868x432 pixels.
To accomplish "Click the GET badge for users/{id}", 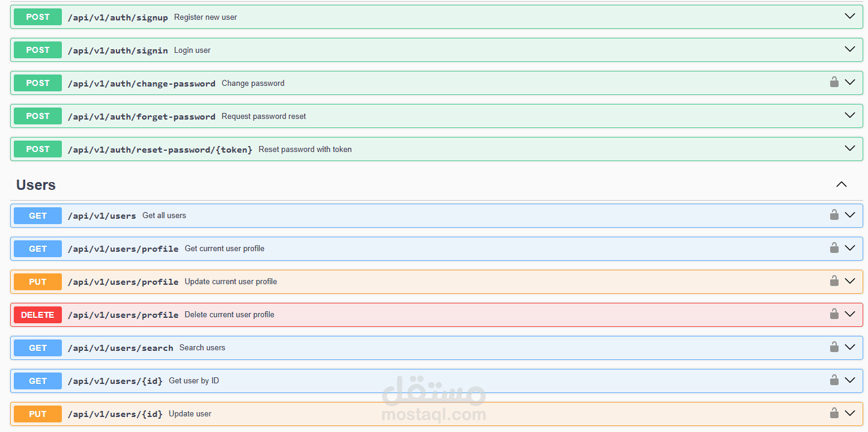I will click(x=38, y=381).
